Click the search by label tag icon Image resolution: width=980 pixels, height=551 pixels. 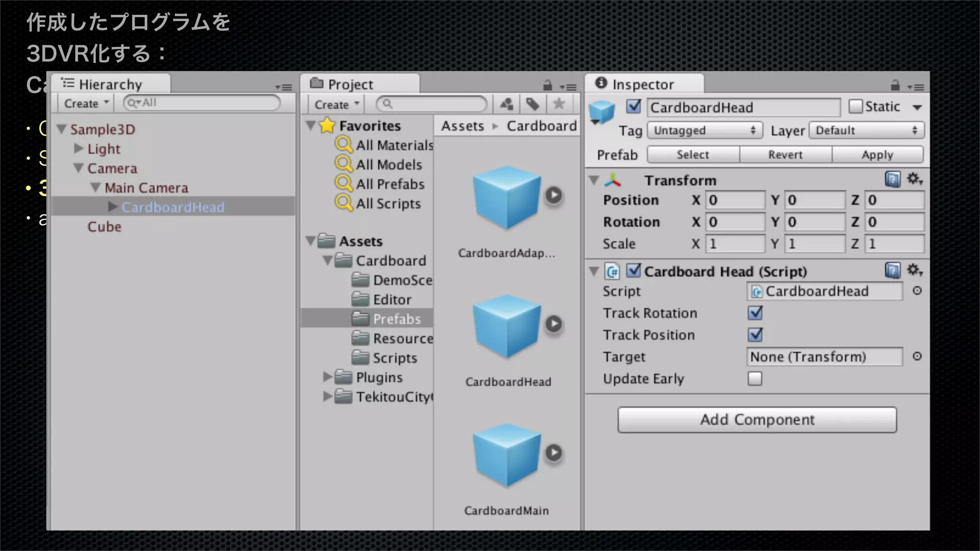pyautogui.click(x=533, y=104)
